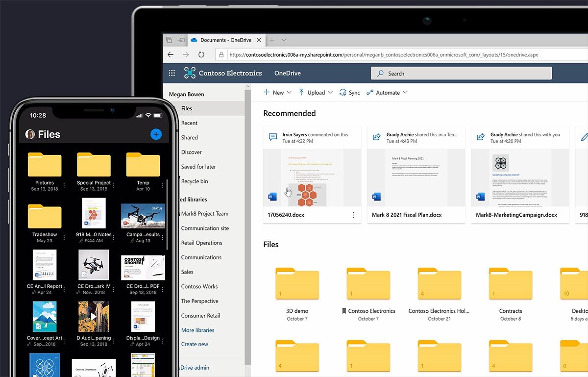The height and width of the screenshot is (377, 588).
Task: Click the browser address bar URL
Action: click(x=384, y=55)
